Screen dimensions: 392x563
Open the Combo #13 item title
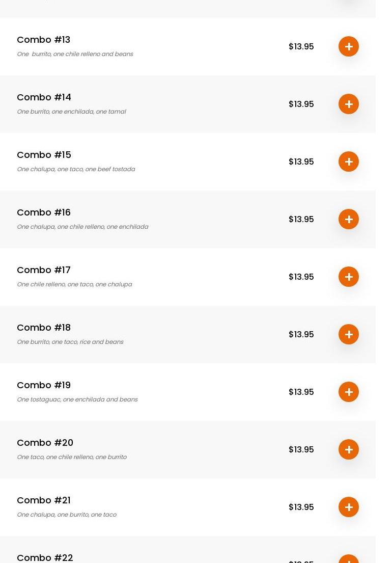tap(44, 40)
